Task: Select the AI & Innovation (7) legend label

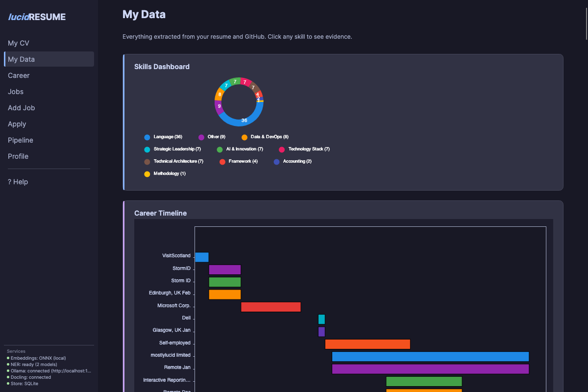Action: (245, 149)
